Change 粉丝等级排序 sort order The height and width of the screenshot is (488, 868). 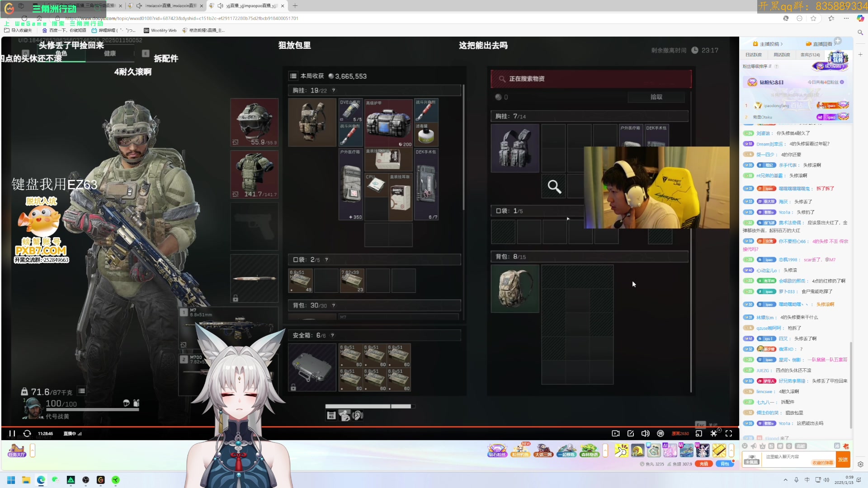click(757, 66)
